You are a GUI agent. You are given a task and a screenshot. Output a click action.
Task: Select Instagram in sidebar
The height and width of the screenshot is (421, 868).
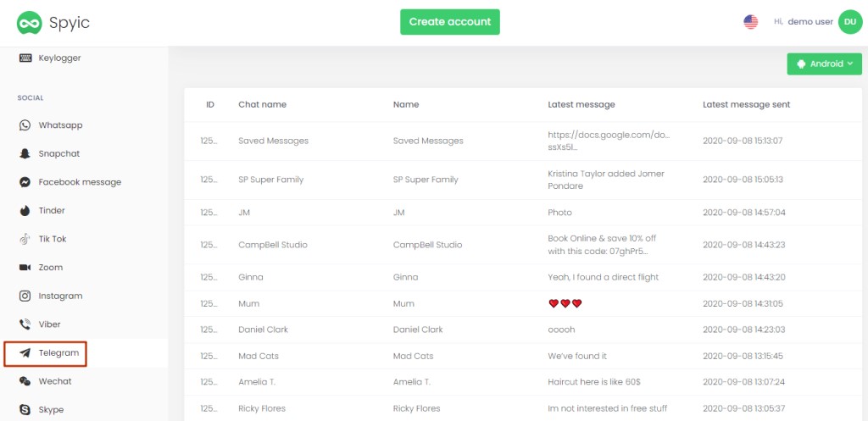coord(60,296)
